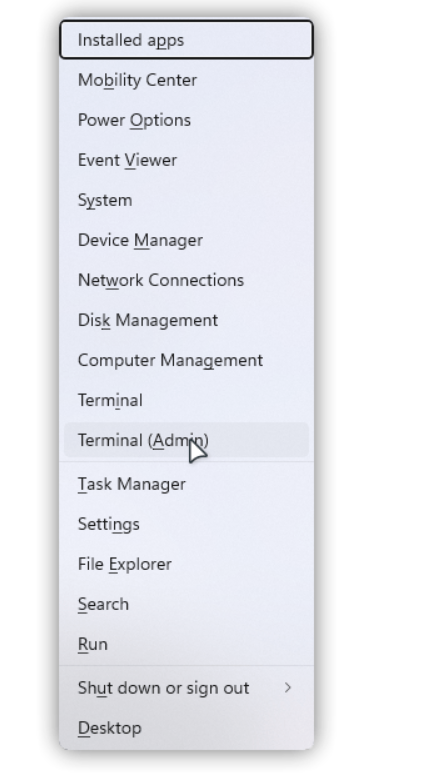Select Network Connections
This screenshot has width=435, height=783.
(x=186, y=280)
